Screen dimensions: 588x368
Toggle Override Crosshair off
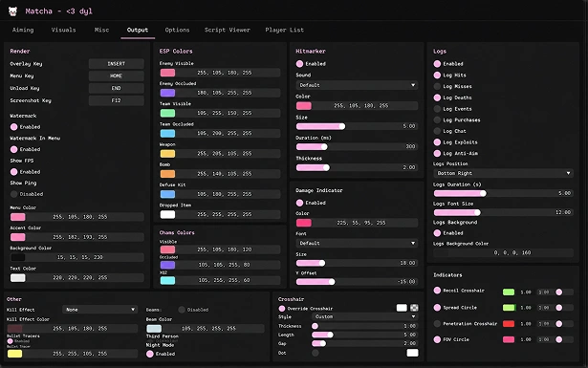pos(282,309)
